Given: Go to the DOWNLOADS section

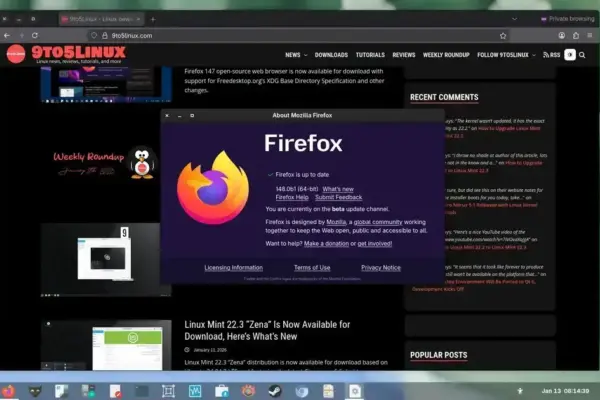Looking at the screenshot, I should tap(331, 55).
